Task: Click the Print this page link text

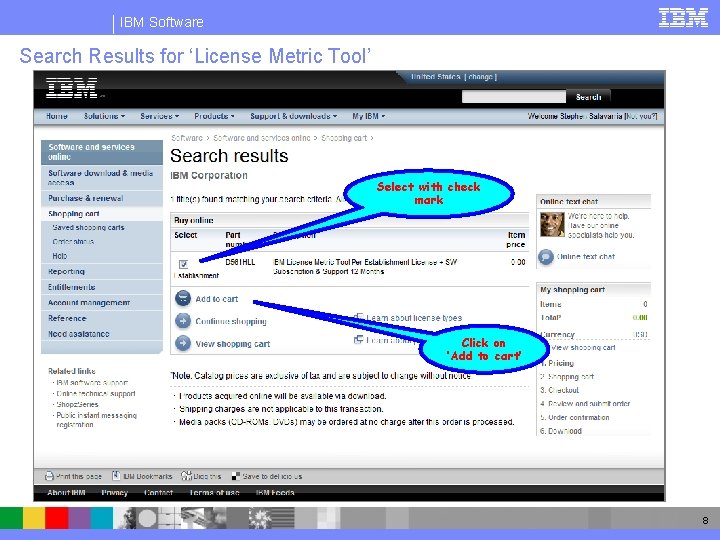Action: (x=79, y=476)
